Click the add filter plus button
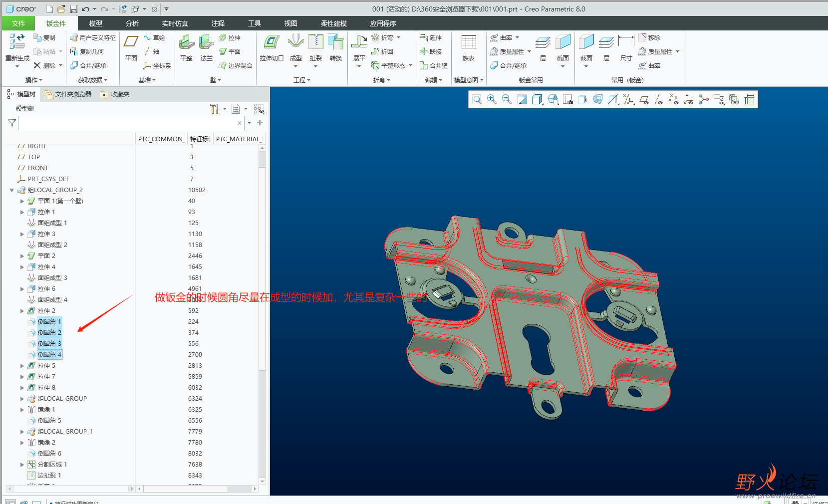Image resolution: width=828 pixels, height=504 pixels. point(260,123)
